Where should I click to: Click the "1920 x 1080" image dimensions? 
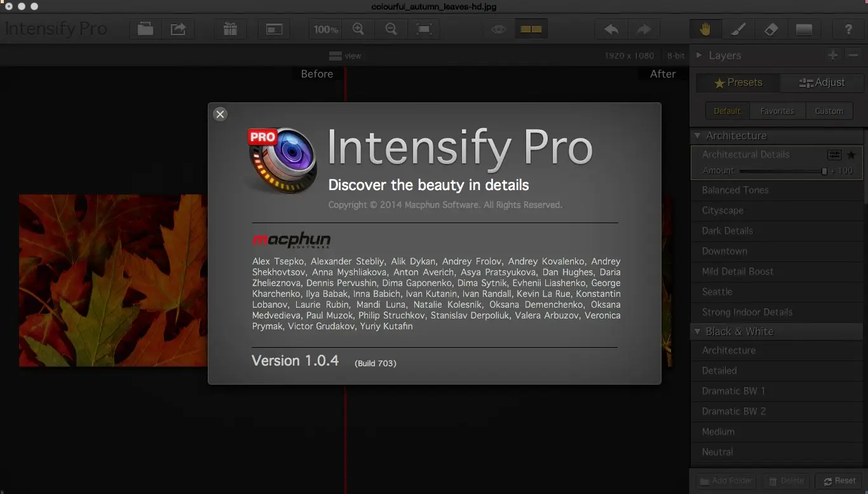629,56
